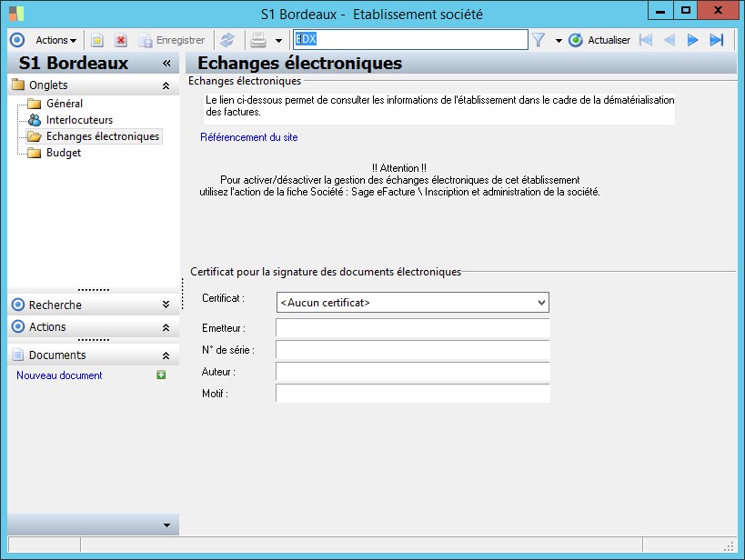
Task: Click the window grip in status bar corner
Action: pos(729,546)
